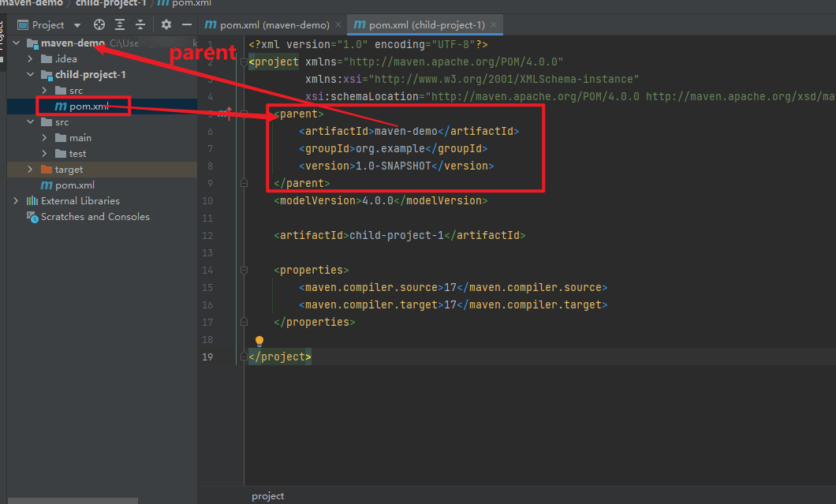Click the project breadcrumb at editor bottom
The width and height of the screenshot is (836, 504).
pyautogui.click(x=267, y=496)
